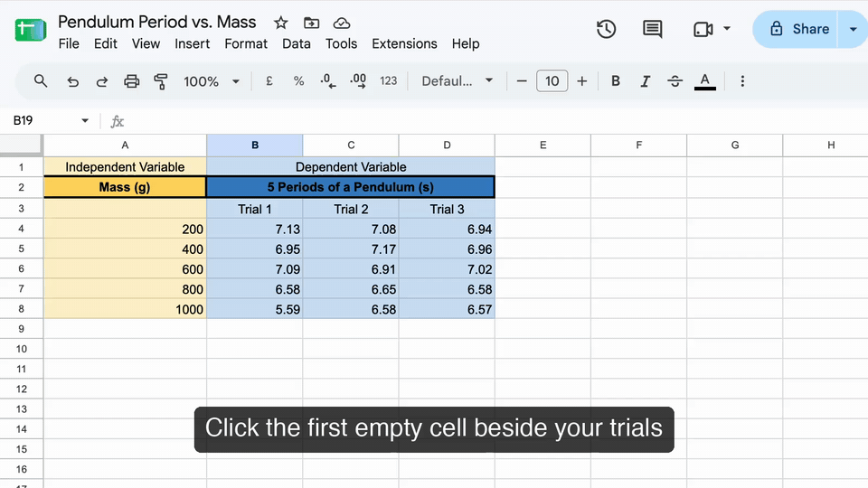868x488 pixels.
Task: Redo the last action
Action: coord(102,82)
